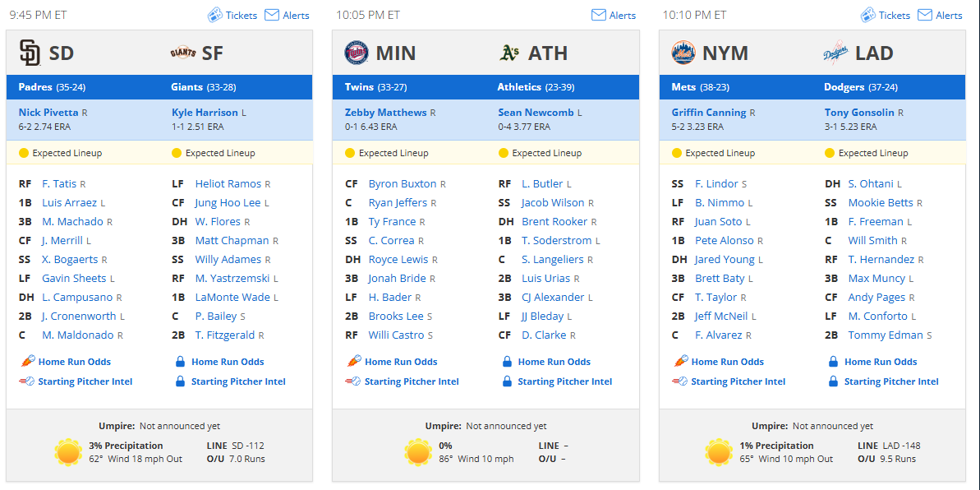Click the Tickets icon for SD vs SF
The height and width of the screenshot is (490, 980).
pyautogui.click(x=215, y=15)
